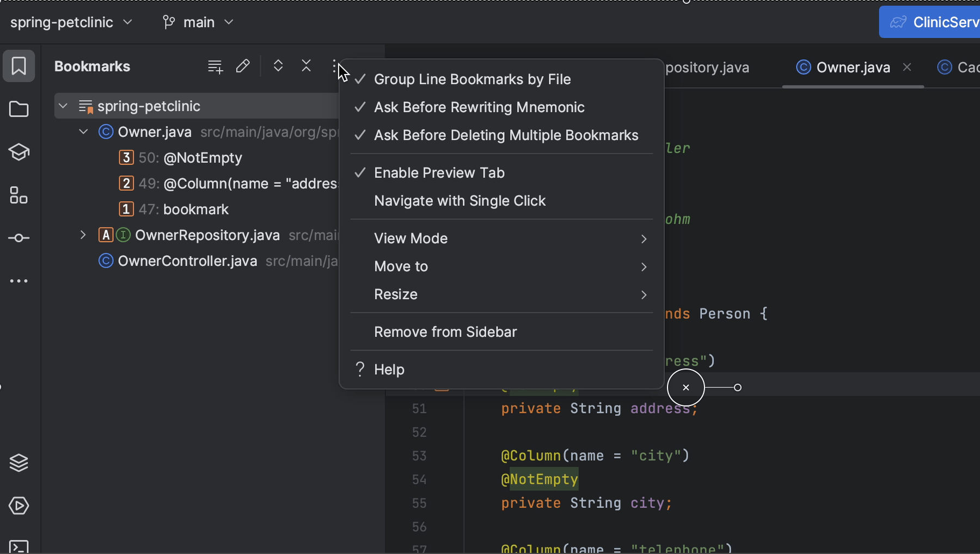The height and width of the screenshot is (554, 980).
Task: Open the Bookmarks tool window icon
Action: tap(19, 66)
